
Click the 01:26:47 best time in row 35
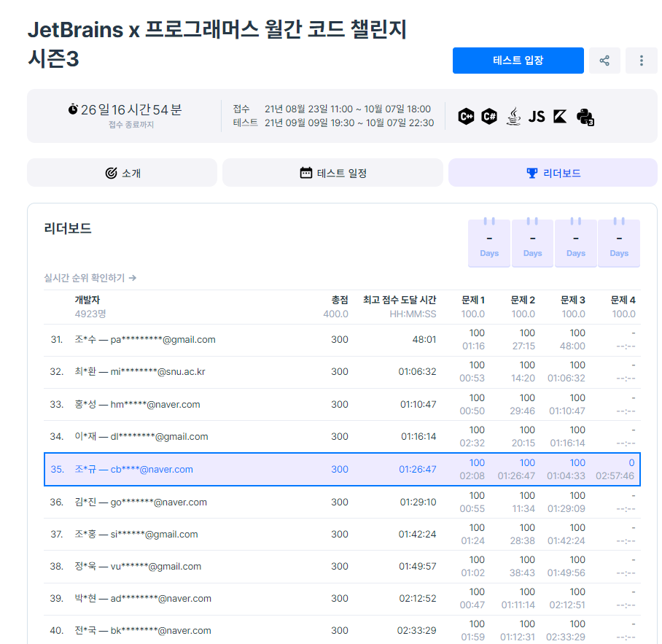point(418,469)
